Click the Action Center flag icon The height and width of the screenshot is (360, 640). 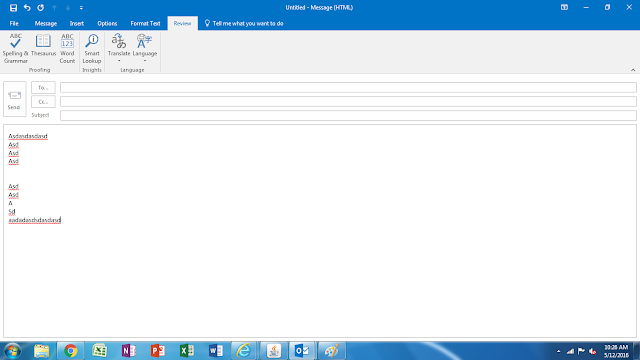click(x=581, y=351)
